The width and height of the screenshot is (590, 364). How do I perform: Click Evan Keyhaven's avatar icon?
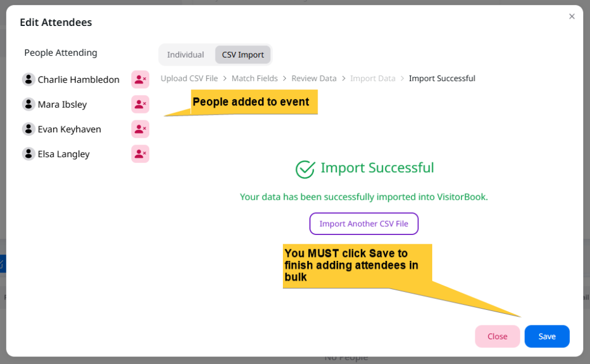(29, 129)
